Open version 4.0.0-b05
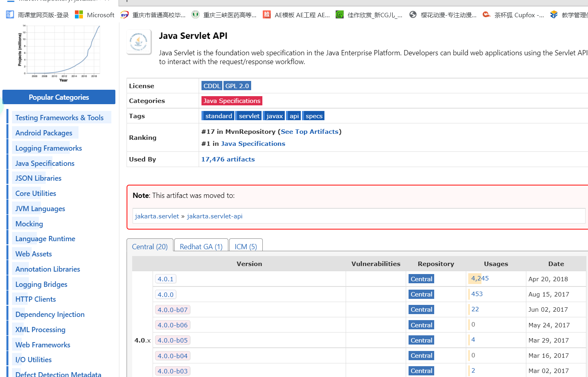Screen dimensions: 588x377 pyautogui.click(x=173, y=340)
